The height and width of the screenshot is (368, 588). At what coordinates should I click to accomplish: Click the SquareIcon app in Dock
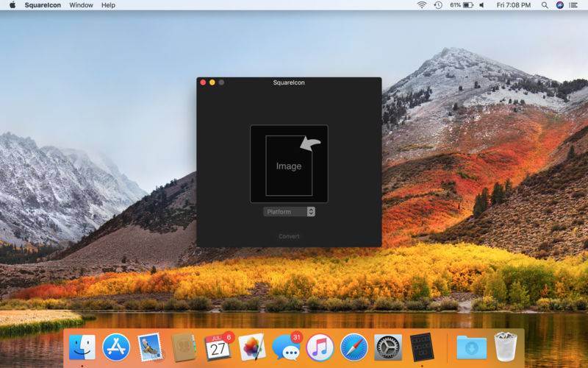pos(422,347)
